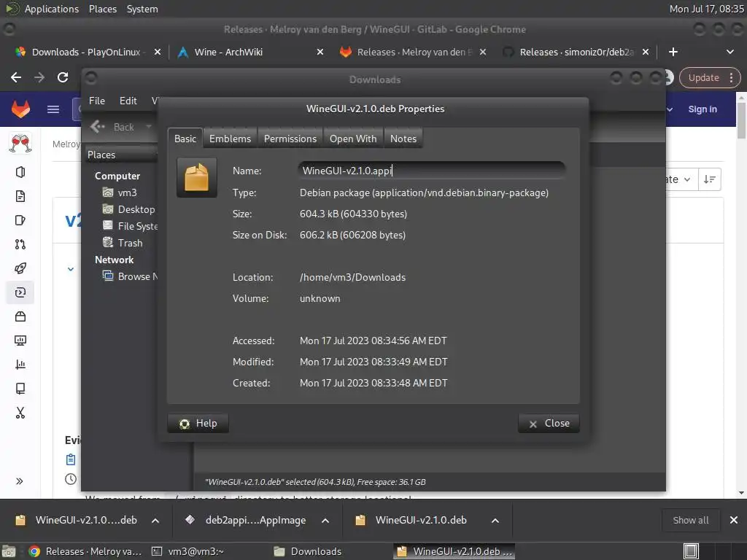Click the Chrome reload page button
Screen dimensions: 747x560
click(63, 77)
